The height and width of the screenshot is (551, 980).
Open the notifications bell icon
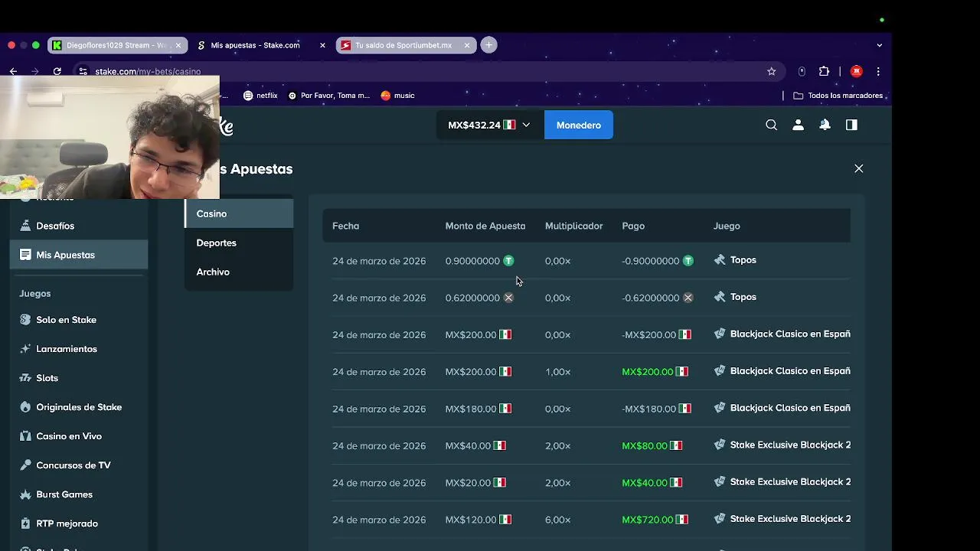point(825,125)
